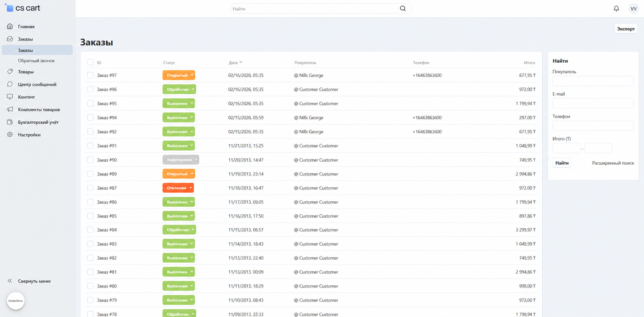Click the Экспорт button
This screenshot has width=644, height=317.
coord(626,29)
